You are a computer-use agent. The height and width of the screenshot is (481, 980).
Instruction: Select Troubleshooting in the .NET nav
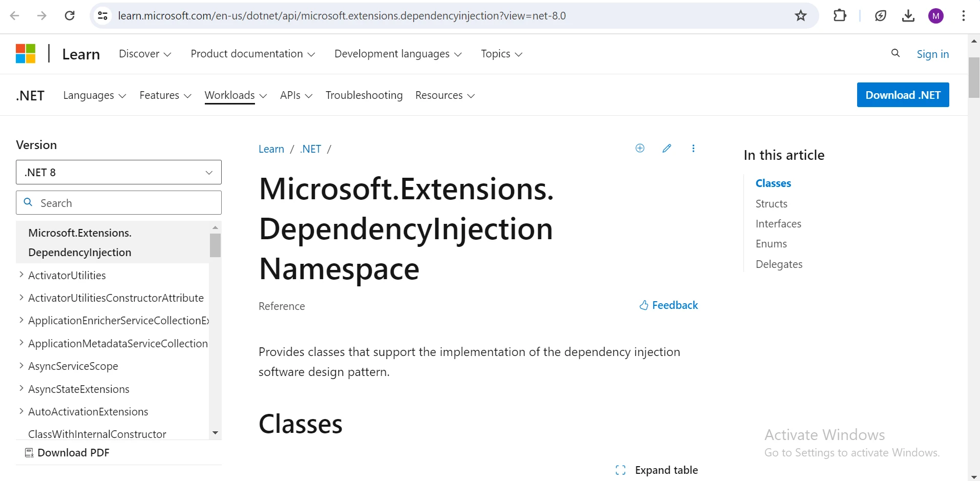click(x=364, y=95)
